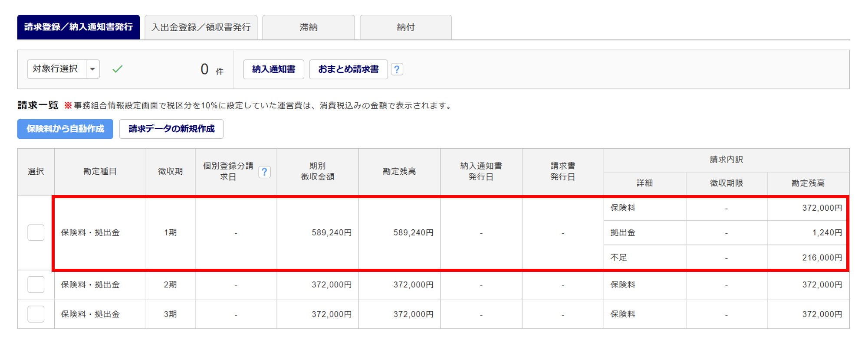
Task: Click the 不足 detail cell
Action: (645, 258)
